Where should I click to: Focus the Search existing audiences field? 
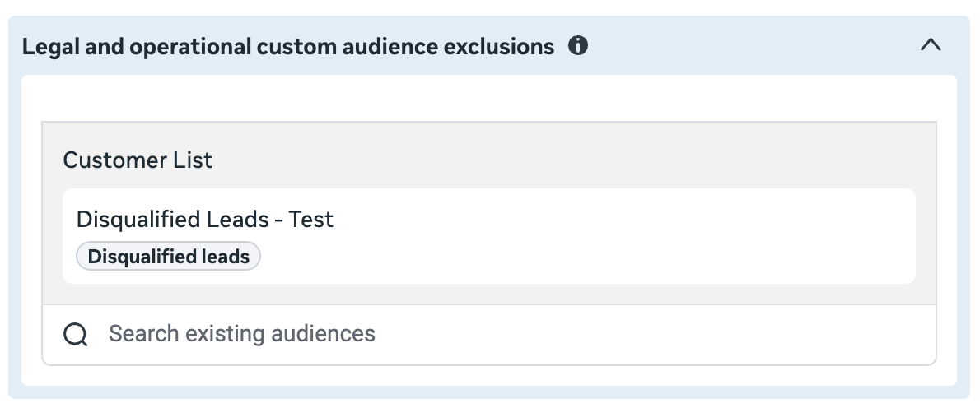488,335
